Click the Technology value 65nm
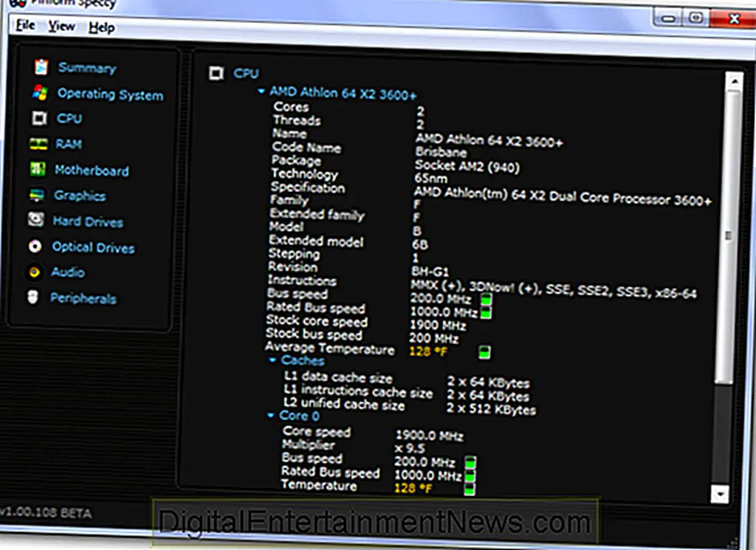This screenshot has width=756, height=550. click(430, 179)
